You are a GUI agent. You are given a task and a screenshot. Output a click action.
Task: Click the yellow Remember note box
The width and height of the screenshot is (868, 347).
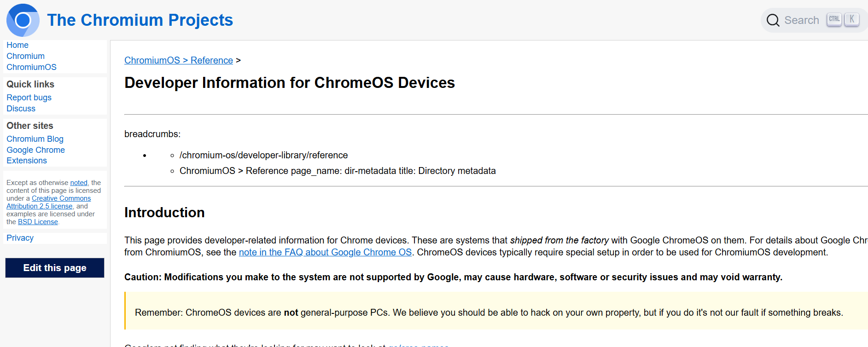click(x=496, y=311)
